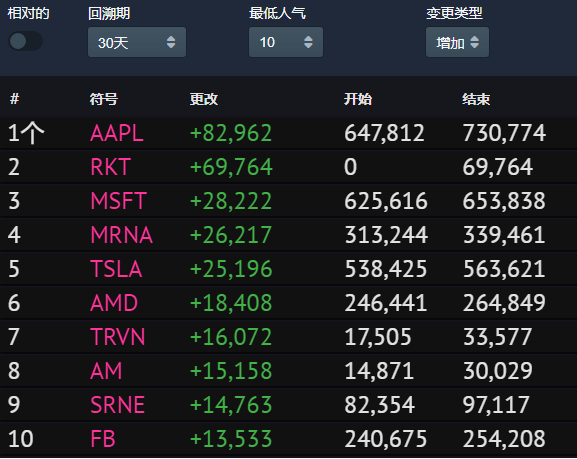Click the +28,222 change value
This screenshot has height=459, width=577.
[x=231, y=201]
